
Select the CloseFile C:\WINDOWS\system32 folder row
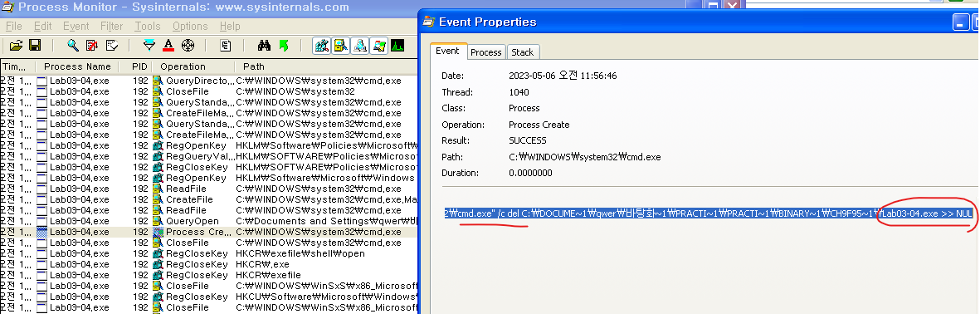point(208,91)
